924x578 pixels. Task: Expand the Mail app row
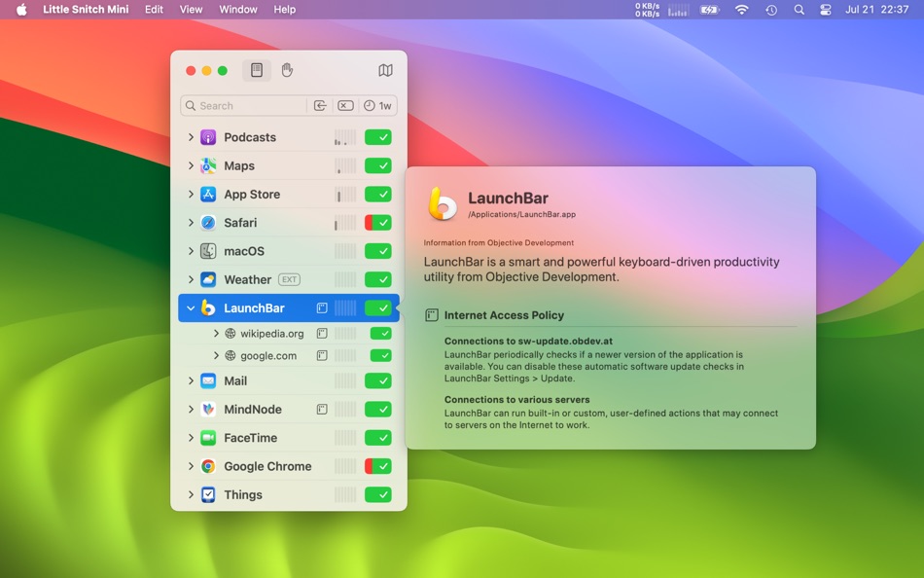click(x=190, y=380)
